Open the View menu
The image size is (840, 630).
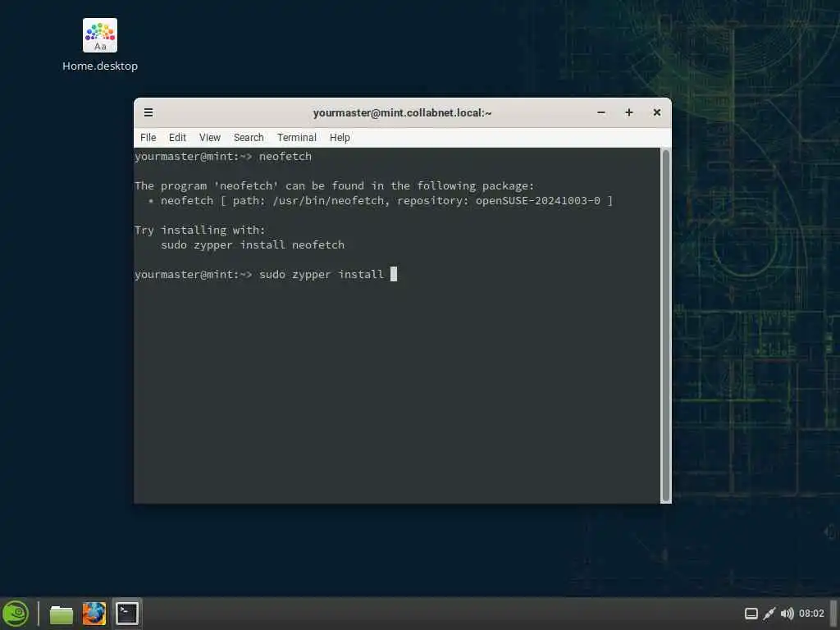click(x=209, y=138)
